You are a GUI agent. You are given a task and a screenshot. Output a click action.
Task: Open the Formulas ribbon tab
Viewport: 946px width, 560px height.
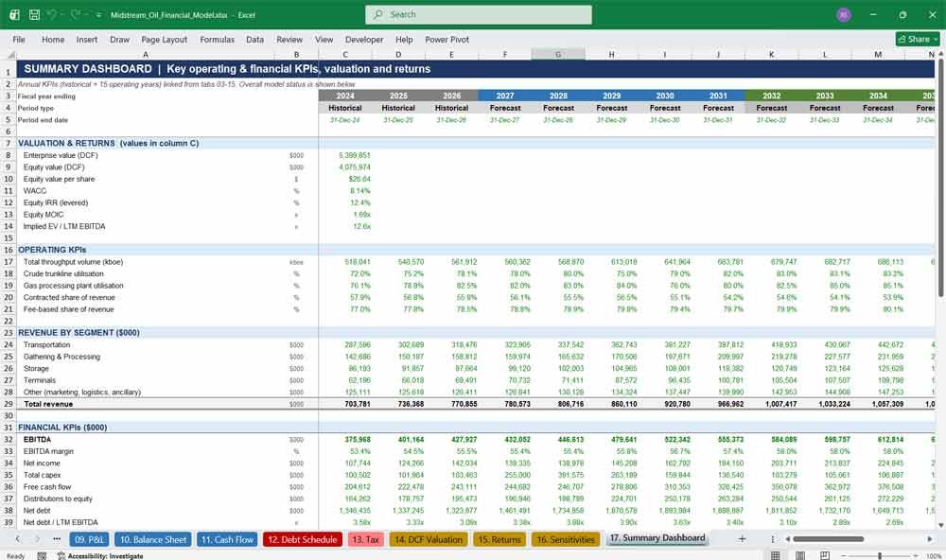pos(218,39)
